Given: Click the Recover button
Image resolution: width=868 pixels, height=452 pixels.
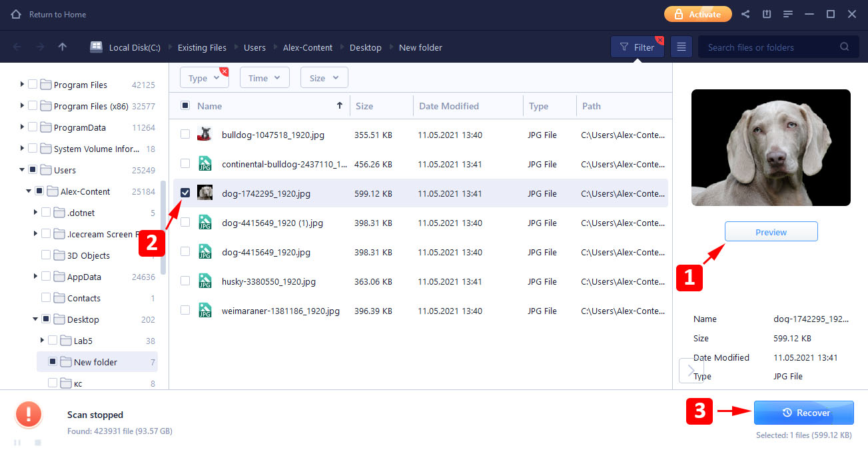Looking at the screenshot, I should (803, 413).
